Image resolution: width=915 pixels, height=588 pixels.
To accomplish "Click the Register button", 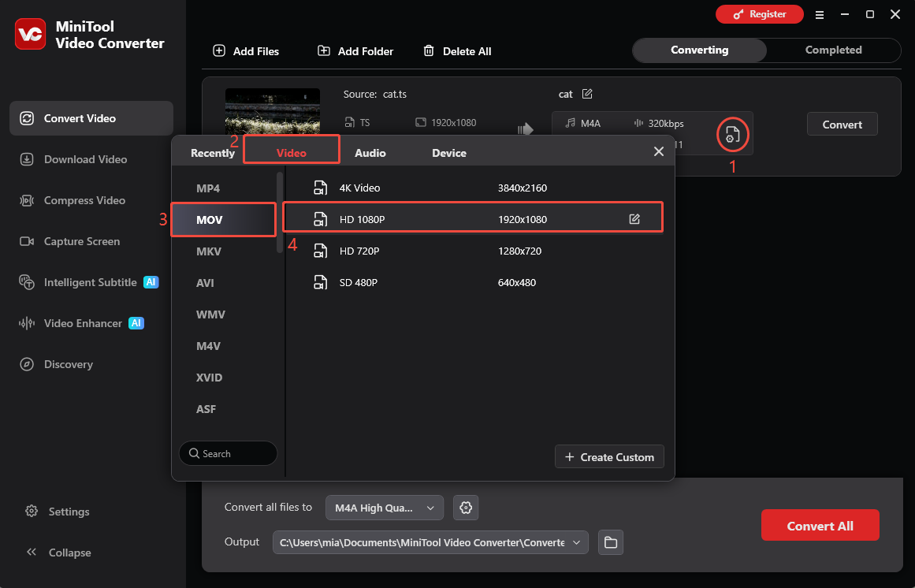I will pyautogui.click(x=759, y=15).
